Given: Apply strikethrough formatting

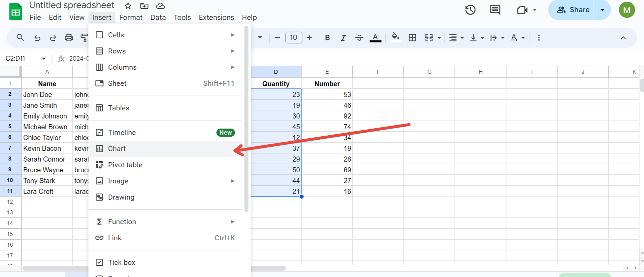Looking at the screenshot, I should tap(359, 38).
